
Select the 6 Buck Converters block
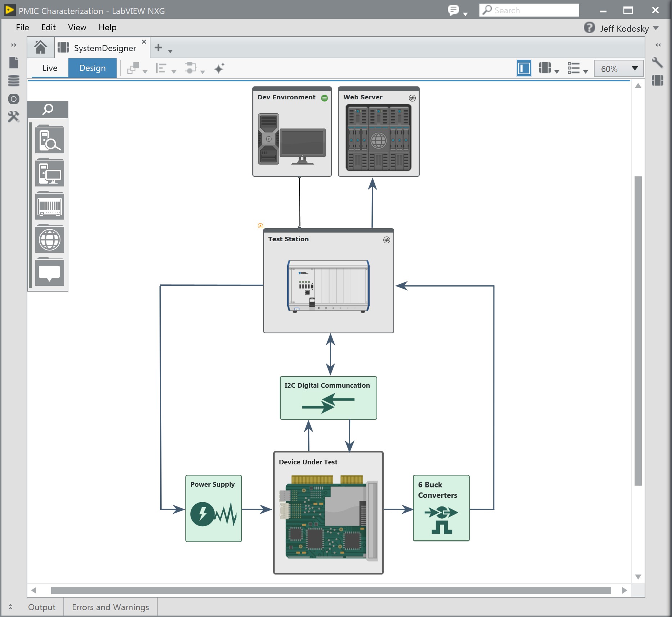tap(441, 508)
